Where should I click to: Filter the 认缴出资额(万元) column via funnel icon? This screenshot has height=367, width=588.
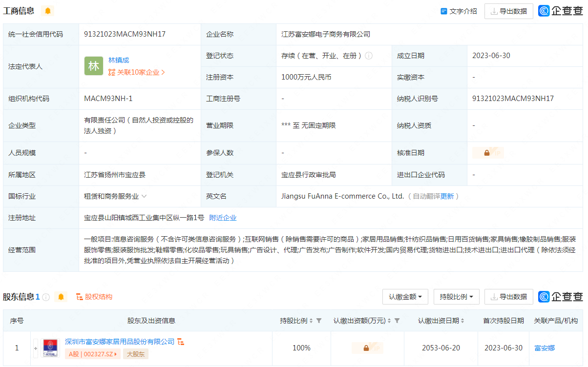(397, 321)
